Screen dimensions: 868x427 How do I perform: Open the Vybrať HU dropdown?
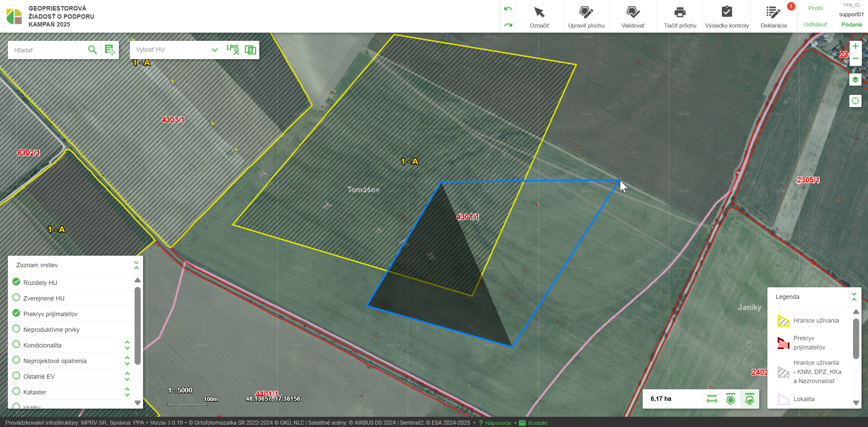[214, 50]
